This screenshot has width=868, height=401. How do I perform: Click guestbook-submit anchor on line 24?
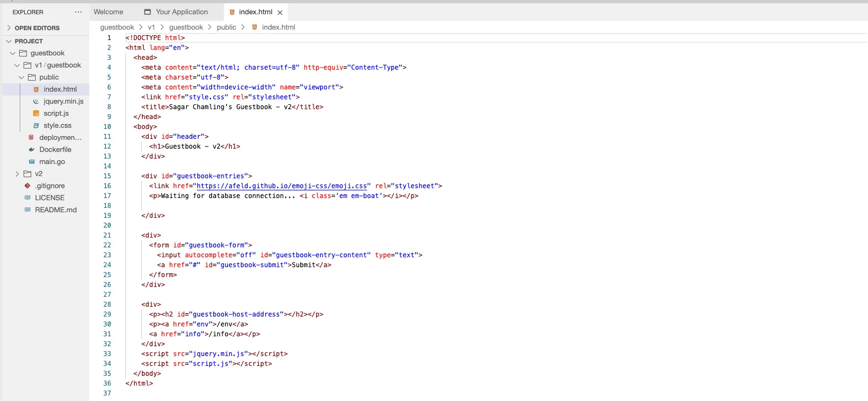click(244, 265)
